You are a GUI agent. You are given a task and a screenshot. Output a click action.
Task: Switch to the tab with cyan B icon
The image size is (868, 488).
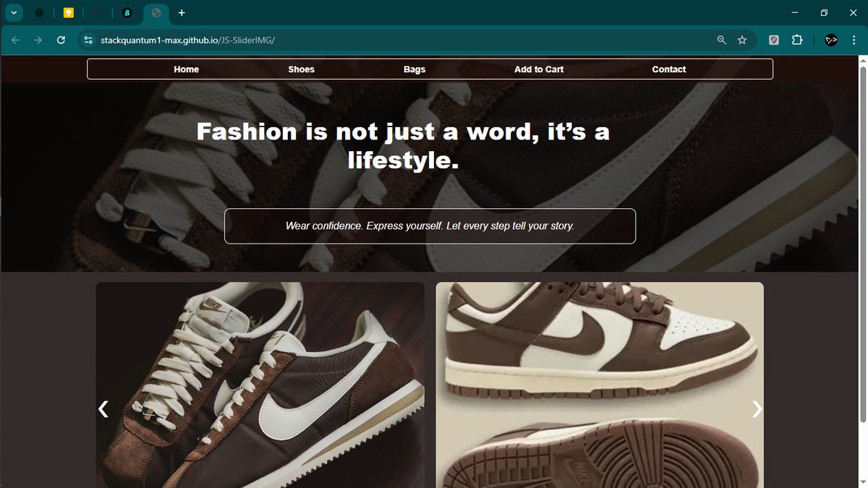tap(127, 13)
